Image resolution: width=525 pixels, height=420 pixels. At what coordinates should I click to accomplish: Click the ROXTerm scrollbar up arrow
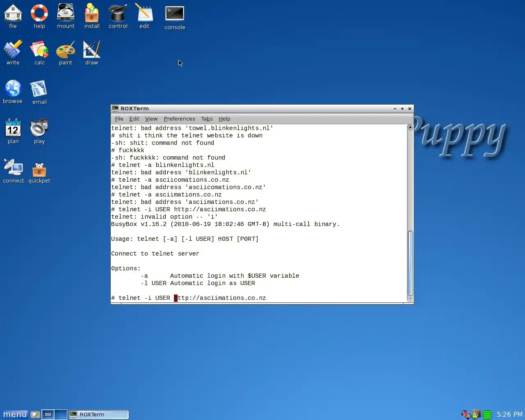pyautogui.click(x=410, y=128)
